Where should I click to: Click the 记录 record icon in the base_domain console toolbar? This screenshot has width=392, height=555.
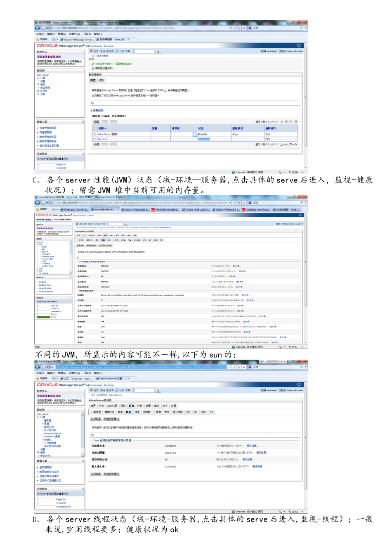(116, 51)
